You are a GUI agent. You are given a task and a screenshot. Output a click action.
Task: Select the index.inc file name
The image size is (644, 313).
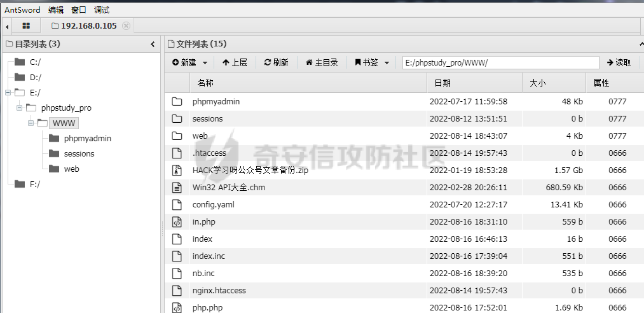(x=209, y=256)
